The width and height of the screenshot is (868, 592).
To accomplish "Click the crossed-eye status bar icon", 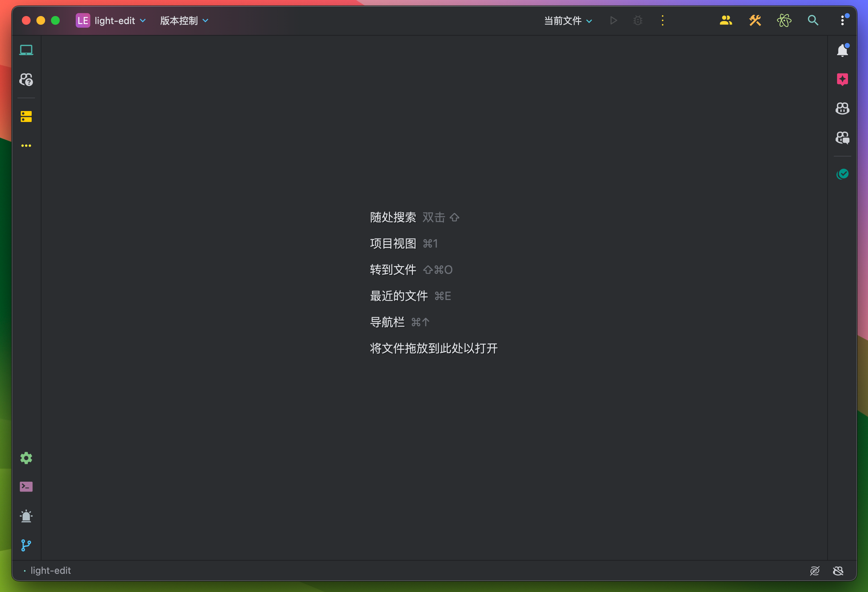I will (815, 571).
